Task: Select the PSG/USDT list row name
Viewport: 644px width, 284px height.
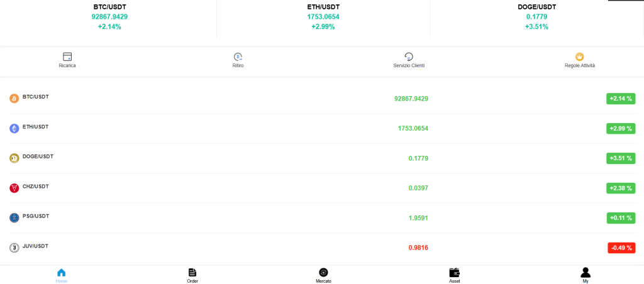Action: click(36, 216)
